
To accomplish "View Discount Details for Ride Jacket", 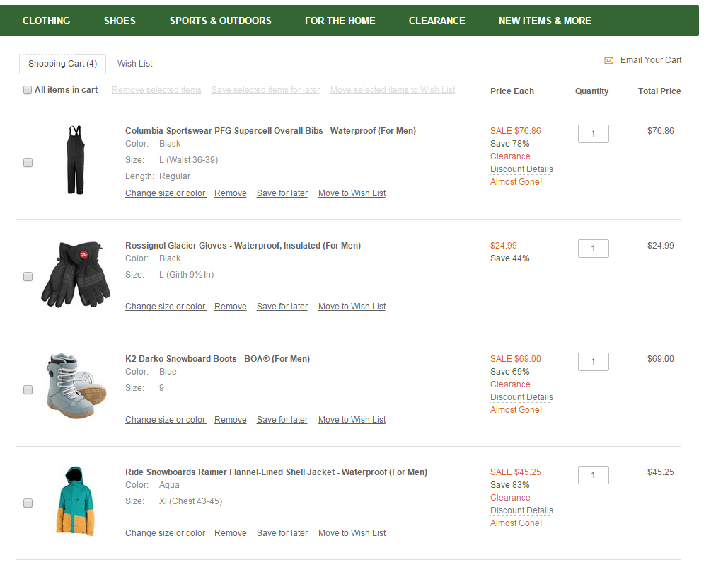I will 521,510.
